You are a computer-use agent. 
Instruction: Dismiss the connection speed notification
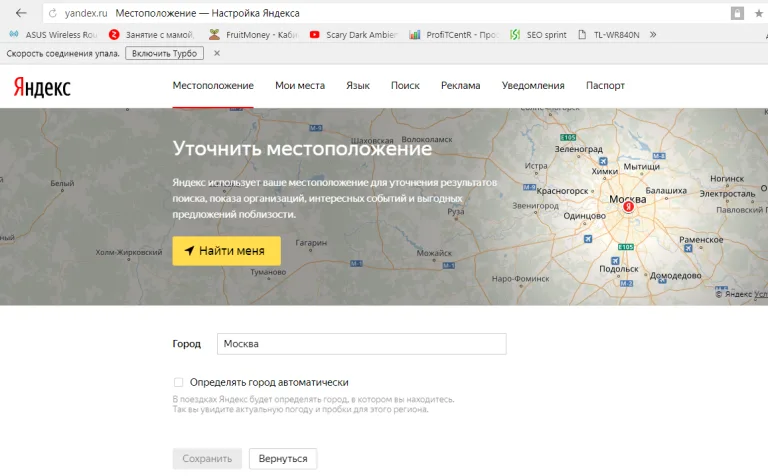click(x=217, y=53)
